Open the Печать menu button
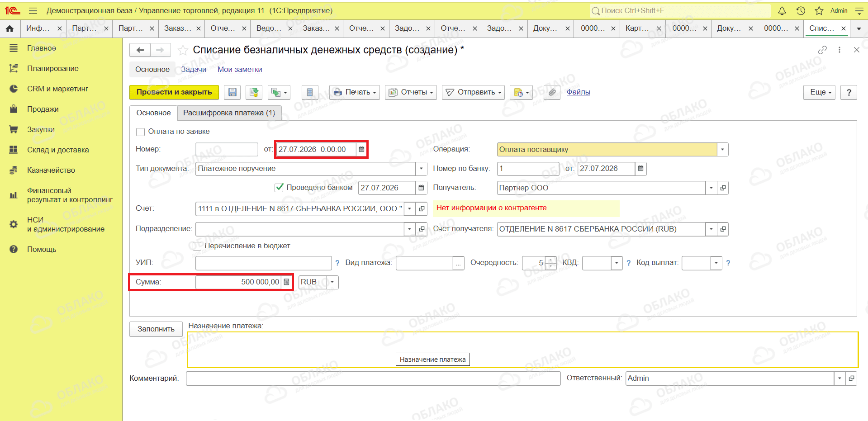The width and height of the screenshot is (868, 421). pyautogui.click(x=355, y=92)
